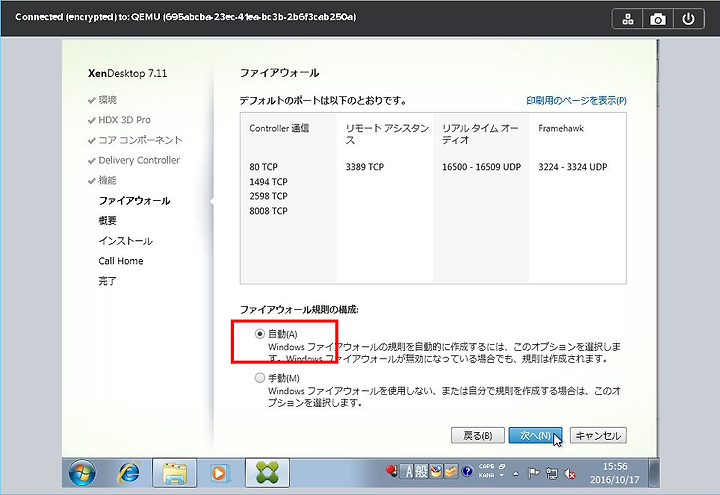720x495 pixels.
Task: Restore the language bar icon
Action: [502, 466]
